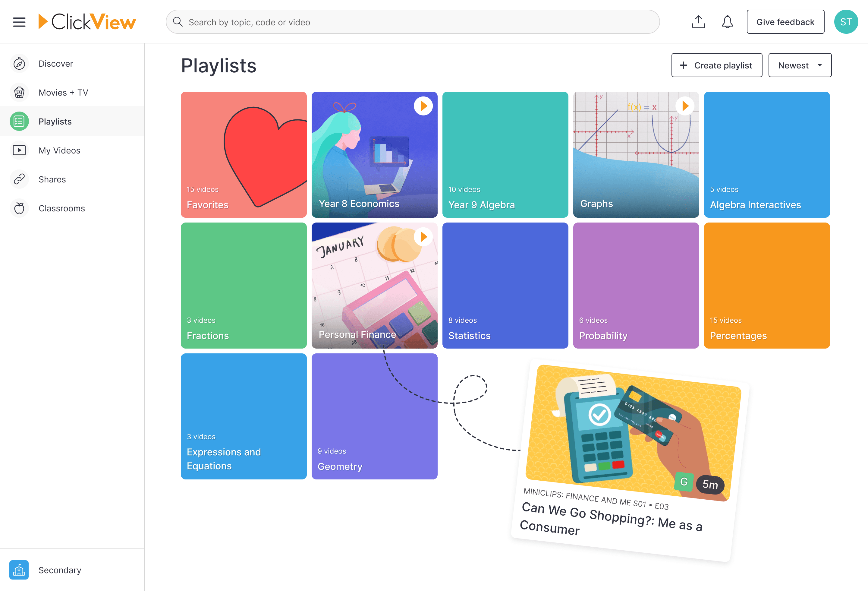Click the notification bell
This screenshot has width=868, height=591.
727,22
